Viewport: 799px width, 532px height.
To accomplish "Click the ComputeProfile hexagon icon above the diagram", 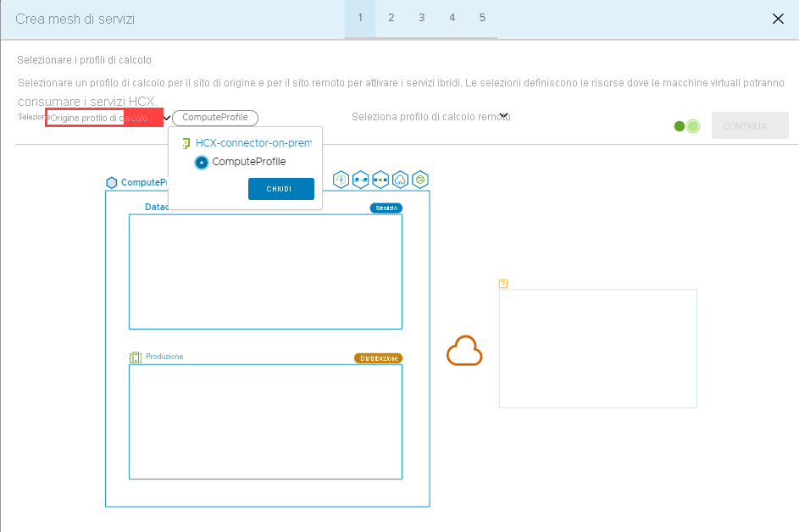I will pos(112,182).
